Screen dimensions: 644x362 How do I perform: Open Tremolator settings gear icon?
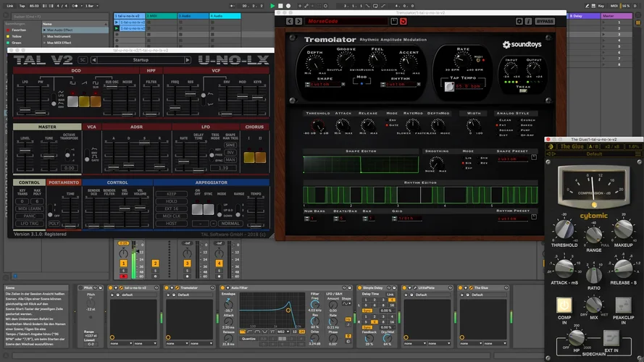point(519,21)
